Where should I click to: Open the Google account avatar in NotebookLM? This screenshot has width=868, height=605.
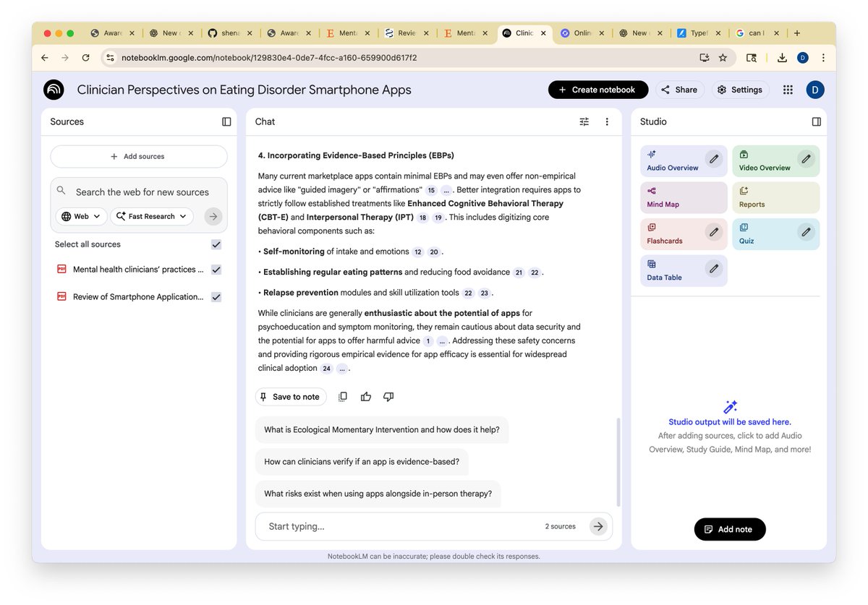[x=815, y=90]
